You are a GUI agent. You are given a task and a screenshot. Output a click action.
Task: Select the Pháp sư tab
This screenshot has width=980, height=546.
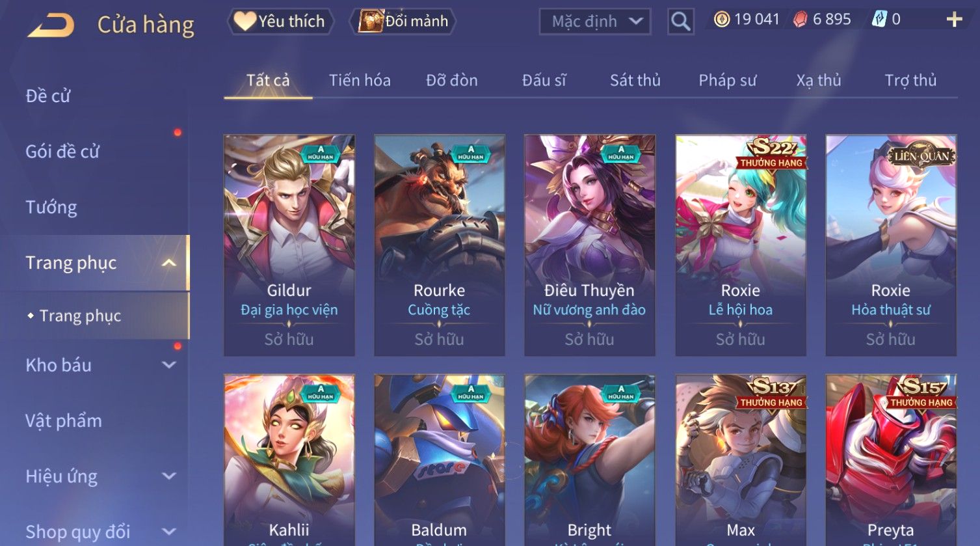tap(728, 80)
